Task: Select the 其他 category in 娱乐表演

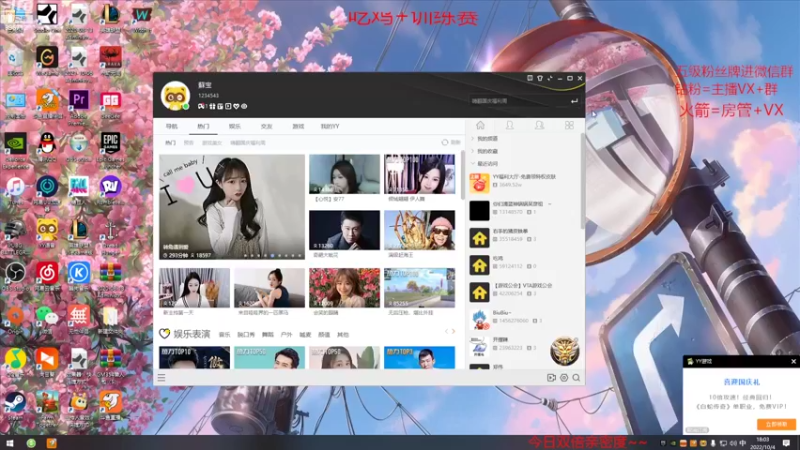Action: [x=343, y=335]
